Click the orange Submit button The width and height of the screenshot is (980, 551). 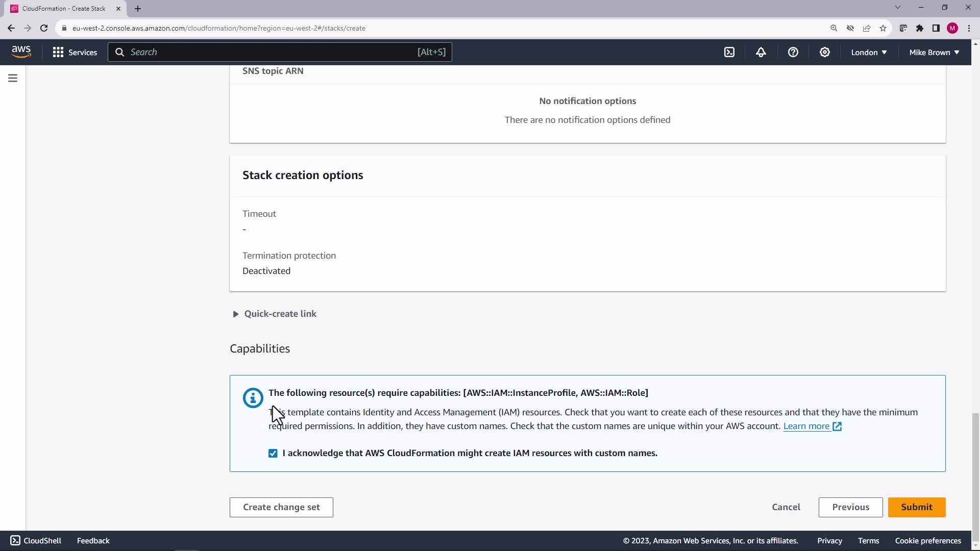tap(916, 507)
